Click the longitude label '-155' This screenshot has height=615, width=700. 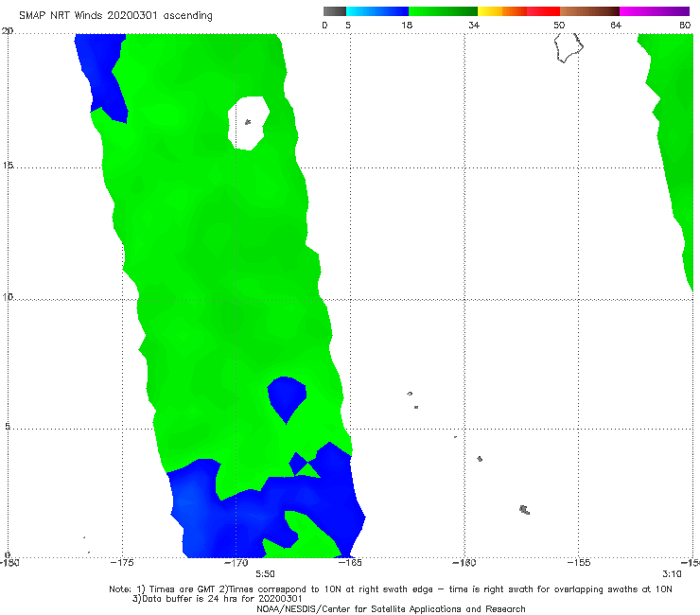click(579, 563)
